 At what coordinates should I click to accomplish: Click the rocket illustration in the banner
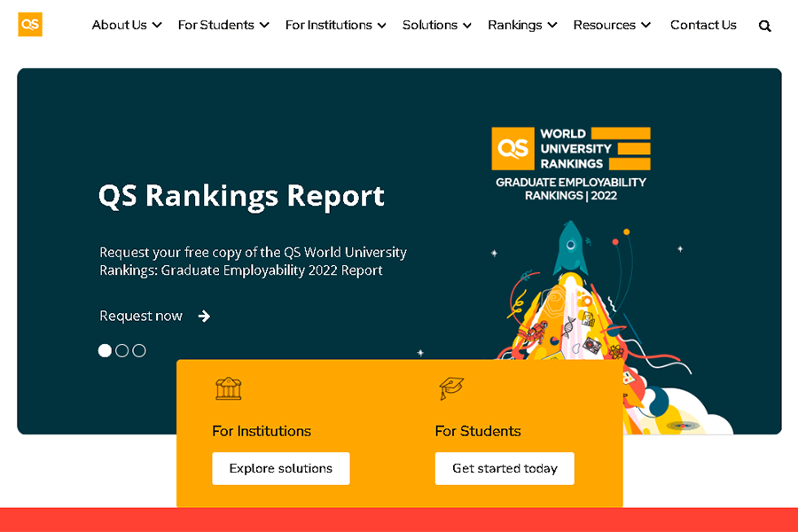click(570, 248)
